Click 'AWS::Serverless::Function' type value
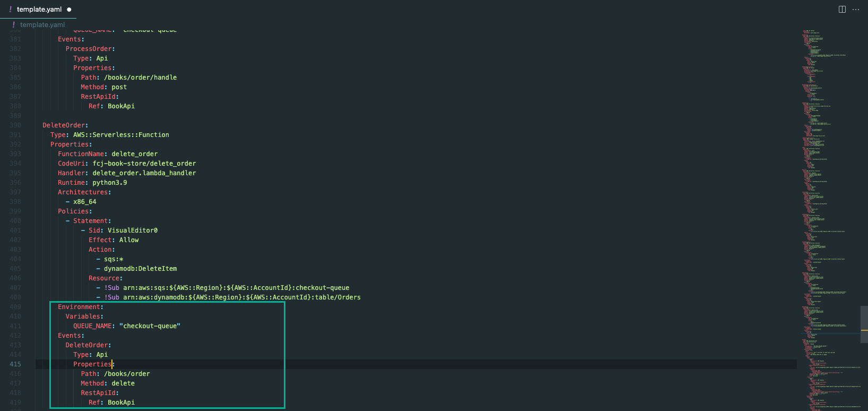The width and height of the screenshot is (868, 411). click(x=121, y=135)
